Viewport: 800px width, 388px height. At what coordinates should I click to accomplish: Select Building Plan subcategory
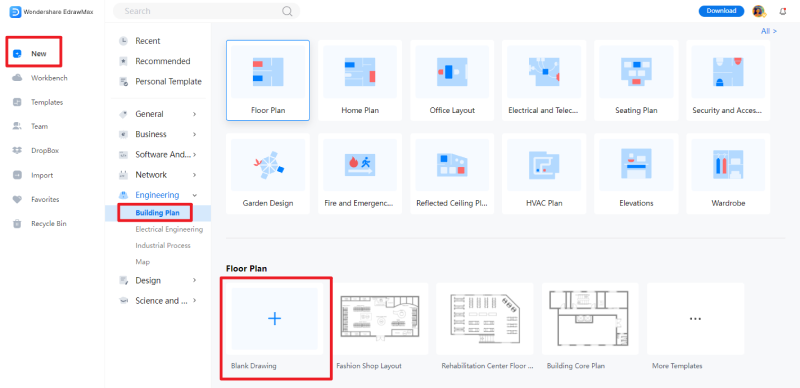tap(158, 213)
